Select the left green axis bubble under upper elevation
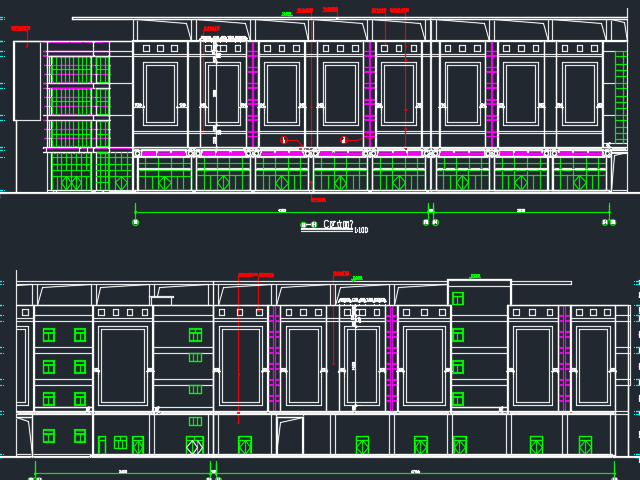This screenshot has width=640, height=480. pyautogui.click(x=136, y=222)
